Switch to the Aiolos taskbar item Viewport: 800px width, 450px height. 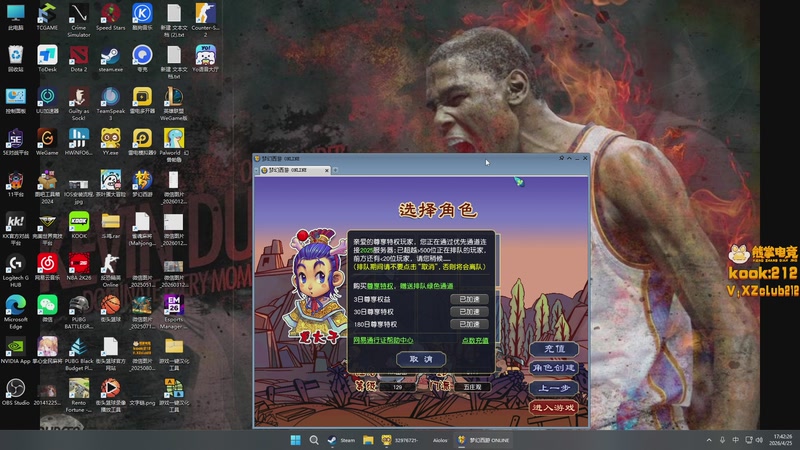pyautogui.click(x=440, y=440)
